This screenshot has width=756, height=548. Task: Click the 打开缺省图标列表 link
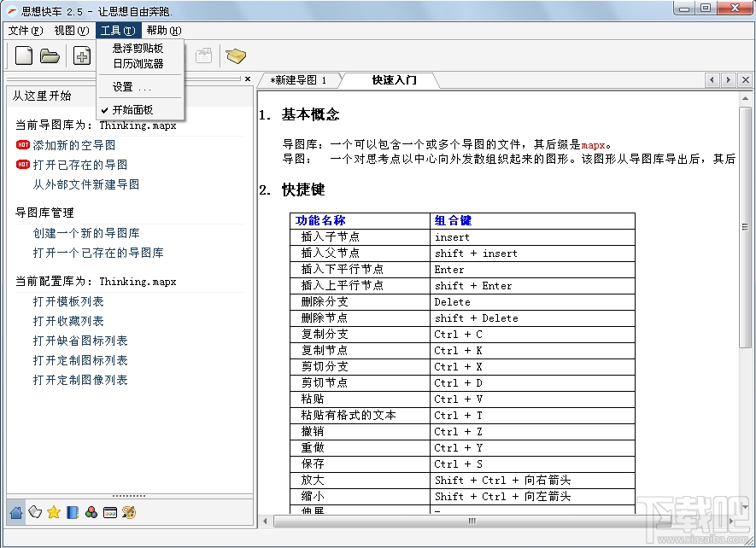[80, 341]
